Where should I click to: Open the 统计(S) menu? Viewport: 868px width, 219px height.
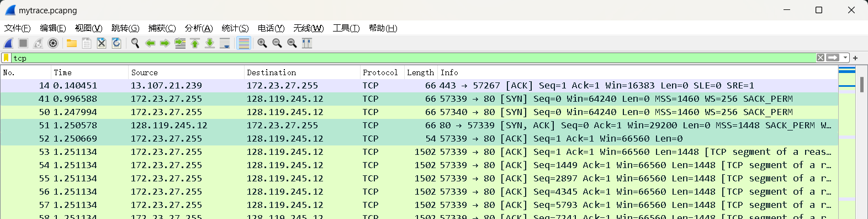[x=235, y=28]
